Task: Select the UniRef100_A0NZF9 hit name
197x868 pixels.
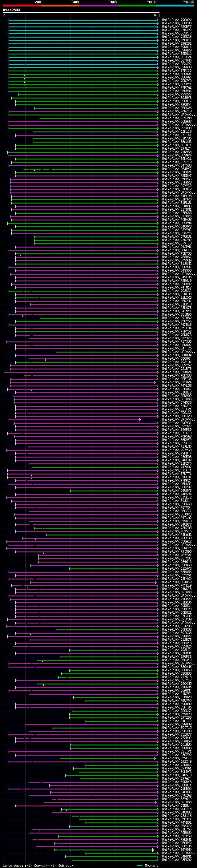Action: click(x=177, y=111)
